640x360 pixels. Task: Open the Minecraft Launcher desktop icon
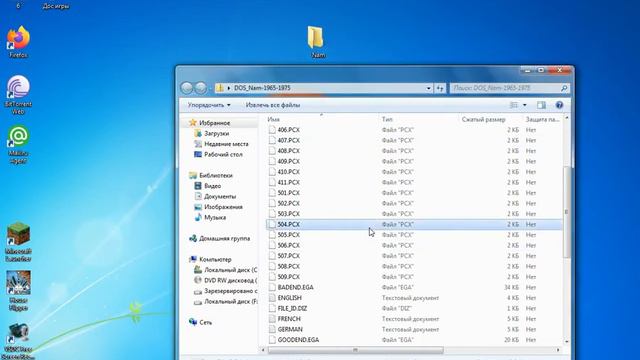(x=18, y=242)
